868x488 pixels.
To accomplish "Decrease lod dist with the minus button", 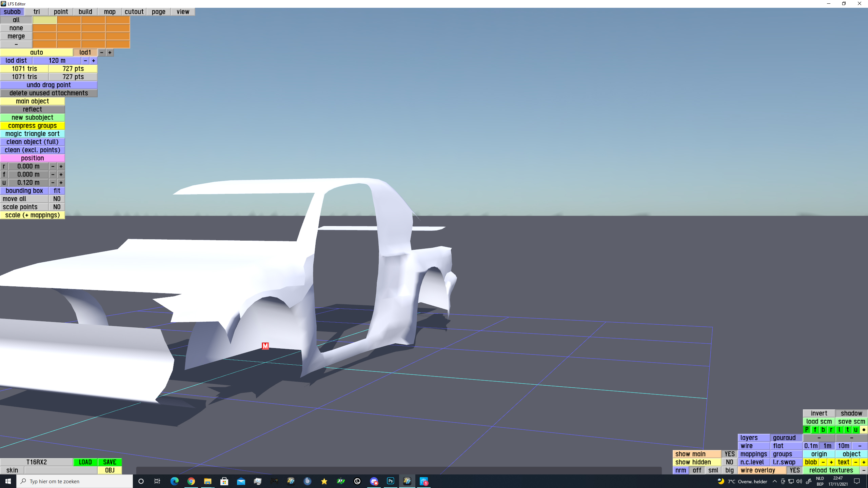I will click(x=85, y=61).
